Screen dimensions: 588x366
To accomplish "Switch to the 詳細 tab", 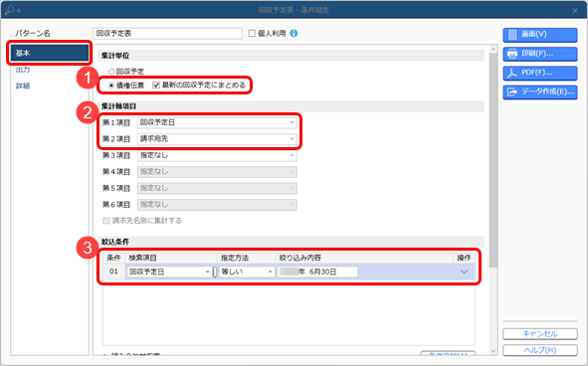I will pyautogui.click(x=23, y=86).
